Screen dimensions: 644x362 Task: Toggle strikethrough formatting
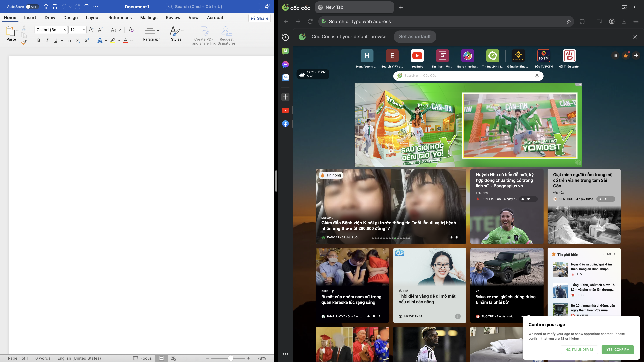click(69, 40)
